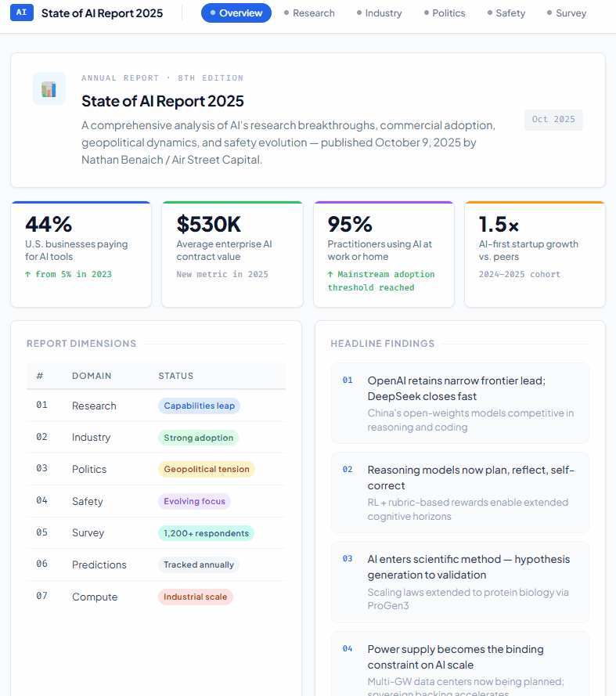Click the bar chart report icon
The height and width of the screenshot is (696, 616).
(x=49, y=88)
